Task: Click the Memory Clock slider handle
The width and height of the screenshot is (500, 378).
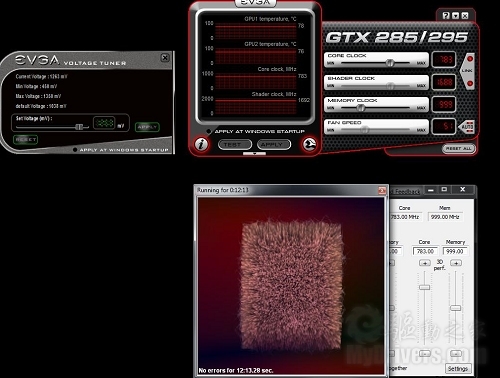Action: pos(360,108)
